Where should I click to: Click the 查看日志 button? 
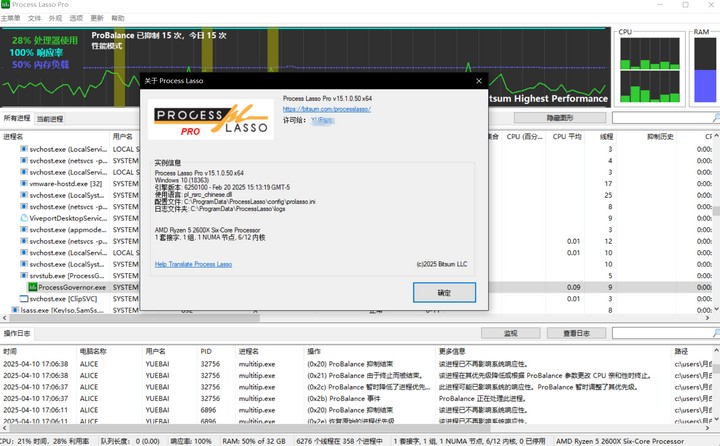pos(576,333)
